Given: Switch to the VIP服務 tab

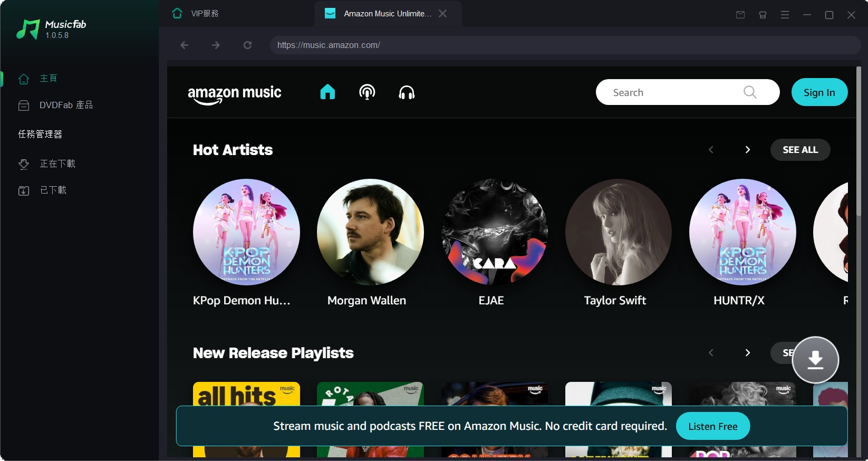Looking at the screenshot, I should click(x=196, y=14).
